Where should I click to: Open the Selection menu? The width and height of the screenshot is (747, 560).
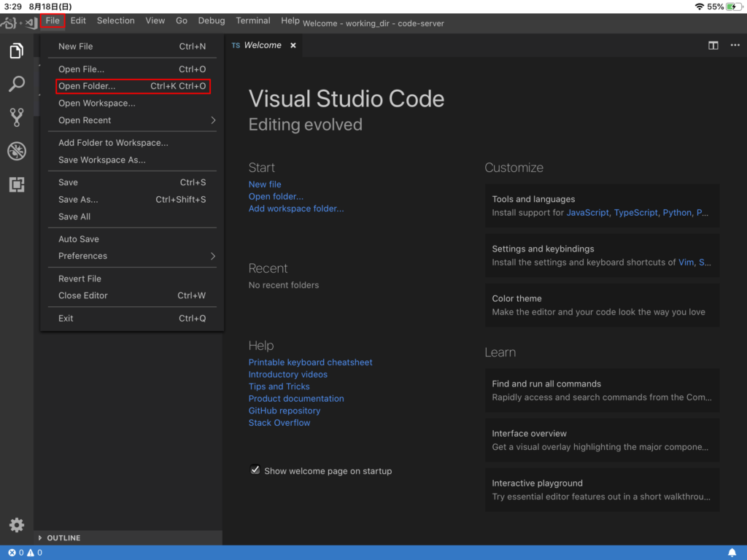pos(116,21)
